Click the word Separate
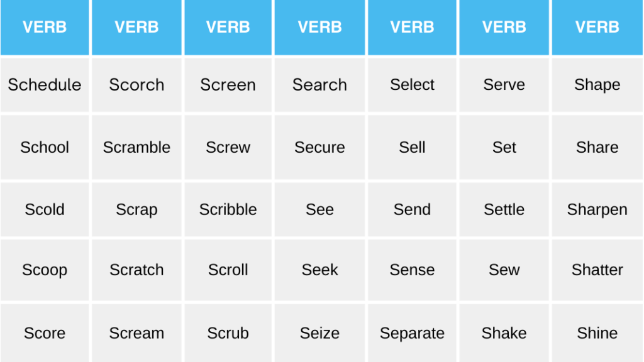The height and width of the screenshot is (362, 644). (412, 333)
